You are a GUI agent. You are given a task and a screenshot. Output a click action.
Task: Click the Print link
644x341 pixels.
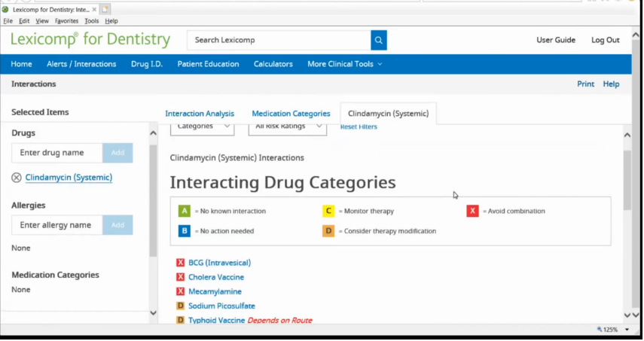[585, 84]
